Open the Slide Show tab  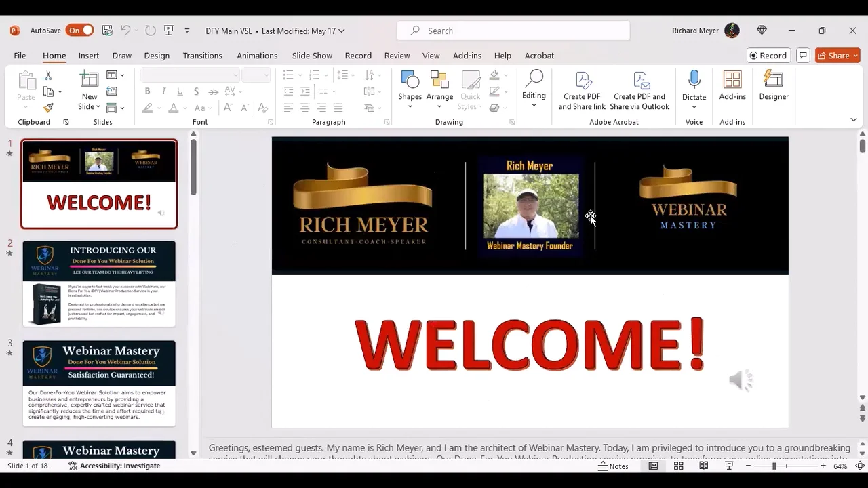coord(312,56)
